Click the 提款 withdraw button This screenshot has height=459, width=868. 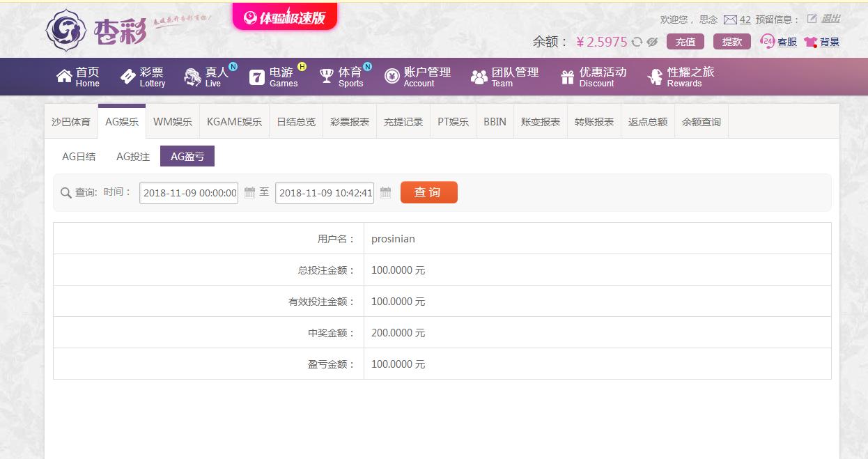pyautogui.click(x=732, y=42)
